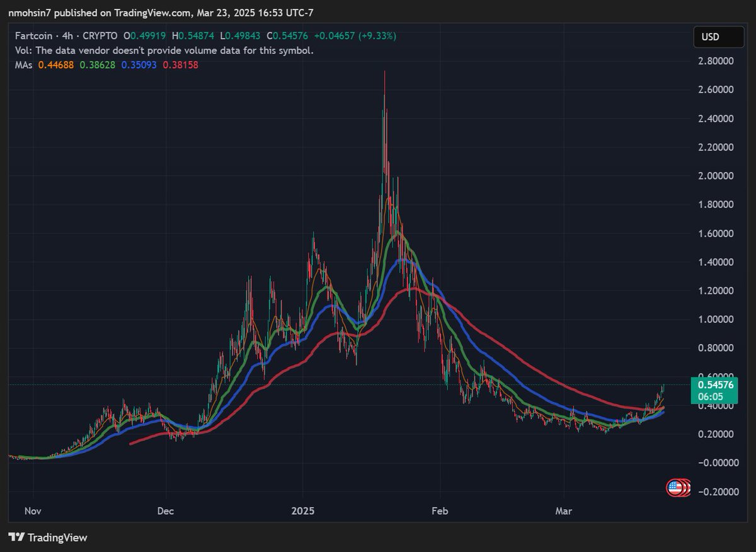Viewport: 756px width, 552px height.
Task: Click the 2025 time axis label
Action: 302,512
